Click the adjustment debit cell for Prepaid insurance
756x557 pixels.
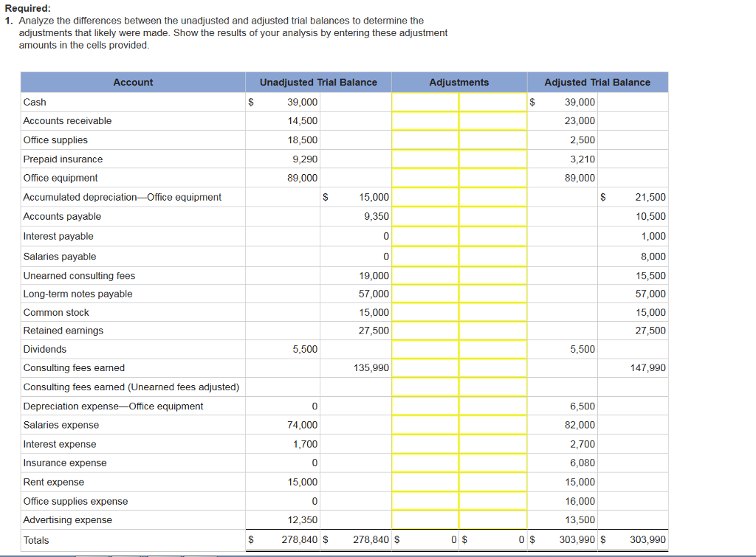tap(426, 159)
